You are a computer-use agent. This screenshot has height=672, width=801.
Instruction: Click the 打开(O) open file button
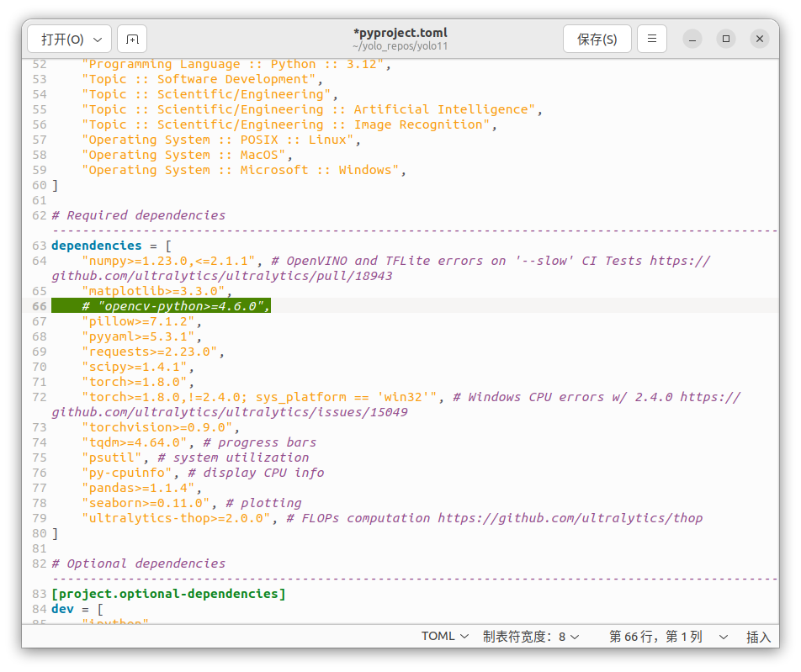pos(62,40)
